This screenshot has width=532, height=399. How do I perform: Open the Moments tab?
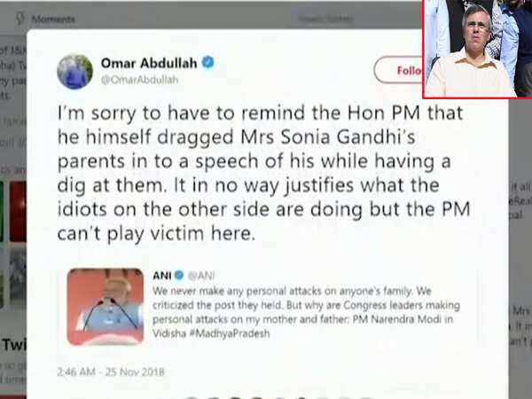45,19
